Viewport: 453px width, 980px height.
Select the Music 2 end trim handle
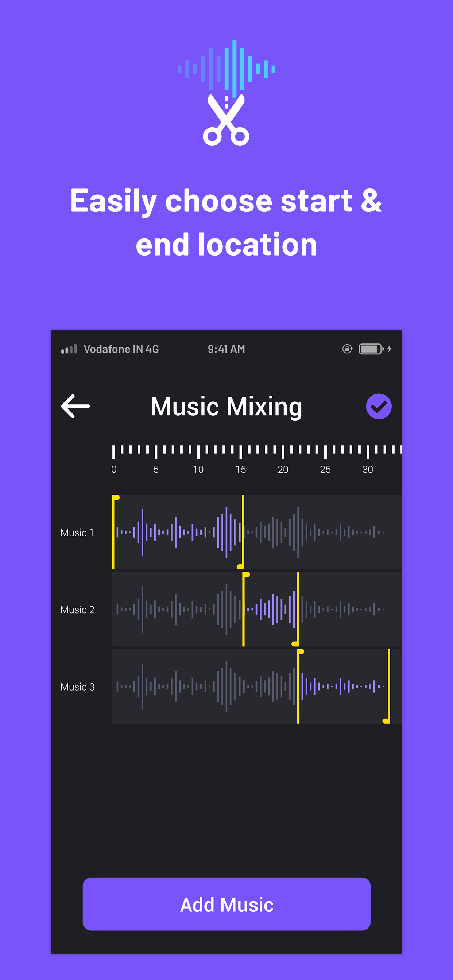click(296, 609)
